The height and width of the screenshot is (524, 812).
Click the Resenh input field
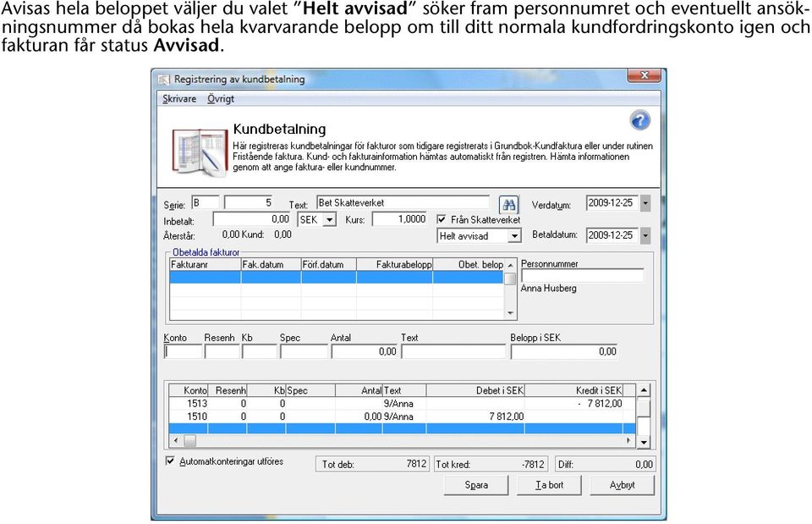pos(222,351)
